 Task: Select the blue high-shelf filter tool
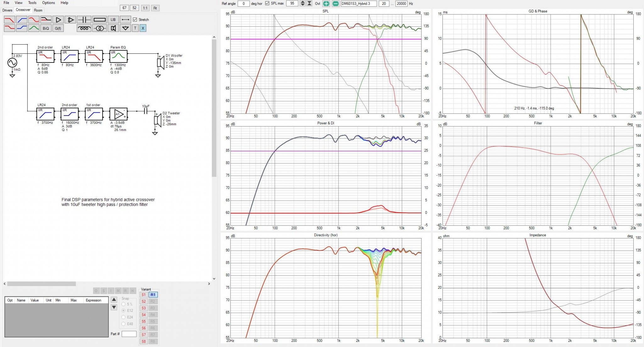(x=22, y=28)
